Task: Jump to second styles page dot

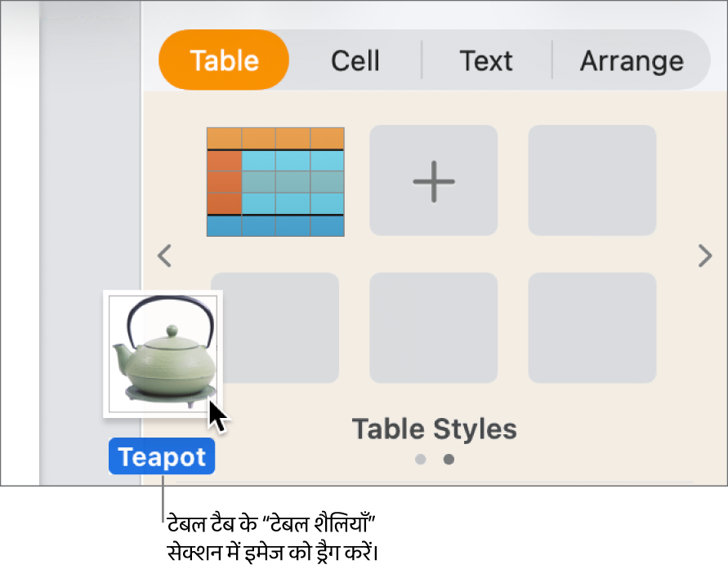Action: [x=449, y=460]
